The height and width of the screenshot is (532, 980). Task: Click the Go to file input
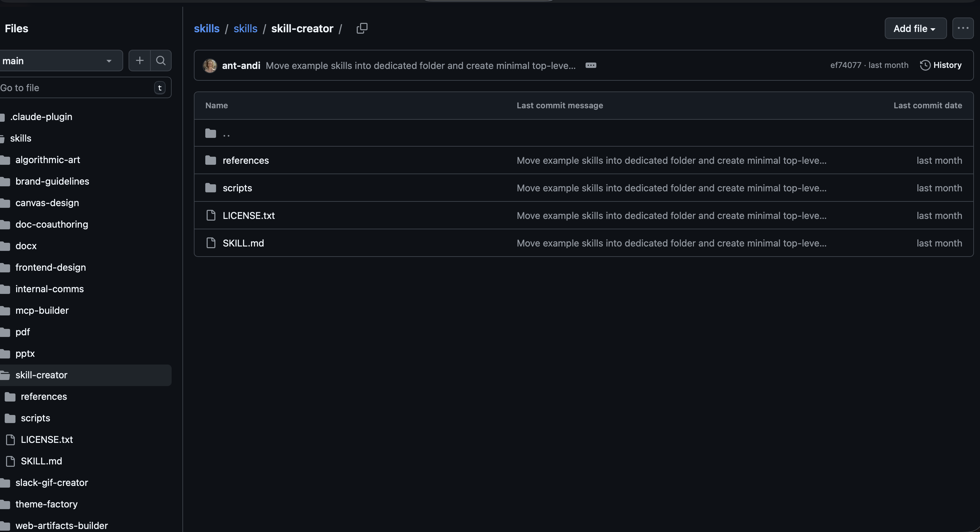pyautogui.click(x=76, y=88)
